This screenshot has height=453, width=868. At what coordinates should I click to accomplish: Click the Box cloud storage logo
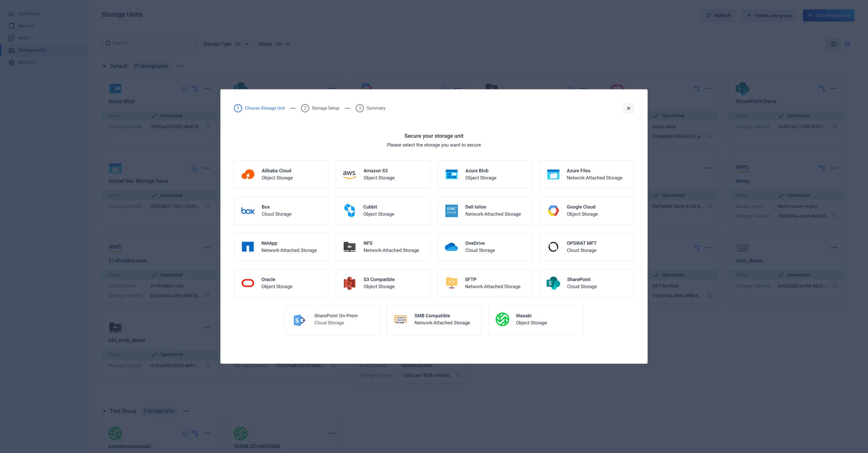[248, 210]
